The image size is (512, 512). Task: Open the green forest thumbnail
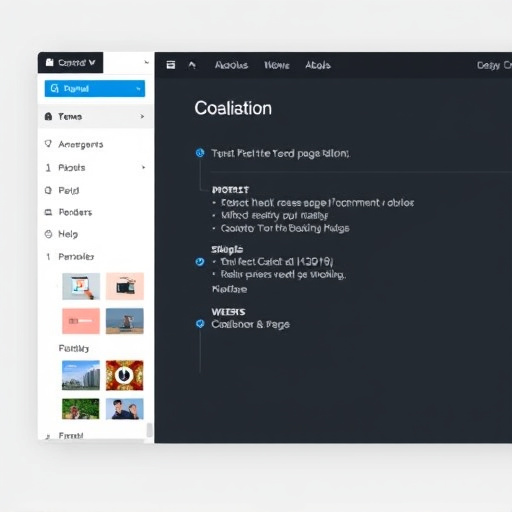81,409
